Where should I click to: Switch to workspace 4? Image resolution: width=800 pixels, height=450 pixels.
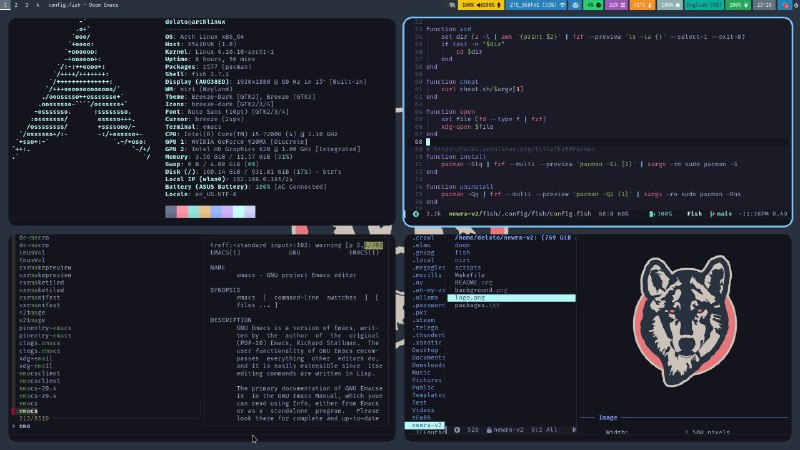[37, 5]
